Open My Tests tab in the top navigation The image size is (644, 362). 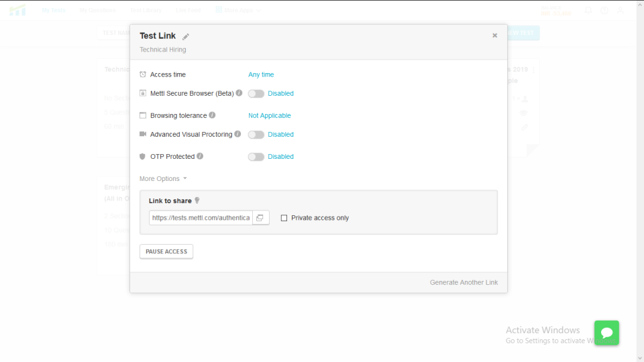click(54, 10)
